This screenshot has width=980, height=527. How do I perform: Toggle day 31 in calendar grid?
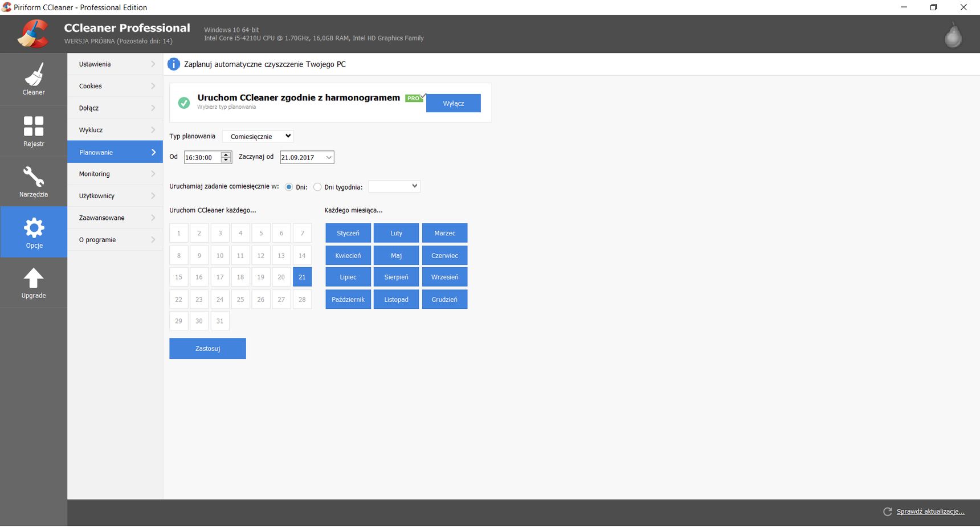click(x=220, y=321)
